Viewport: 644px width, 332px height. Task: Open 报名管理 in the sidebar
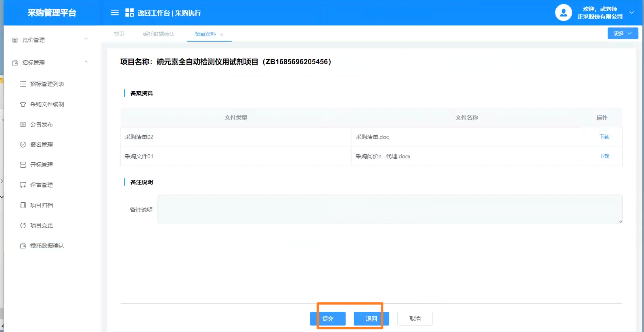41,145
